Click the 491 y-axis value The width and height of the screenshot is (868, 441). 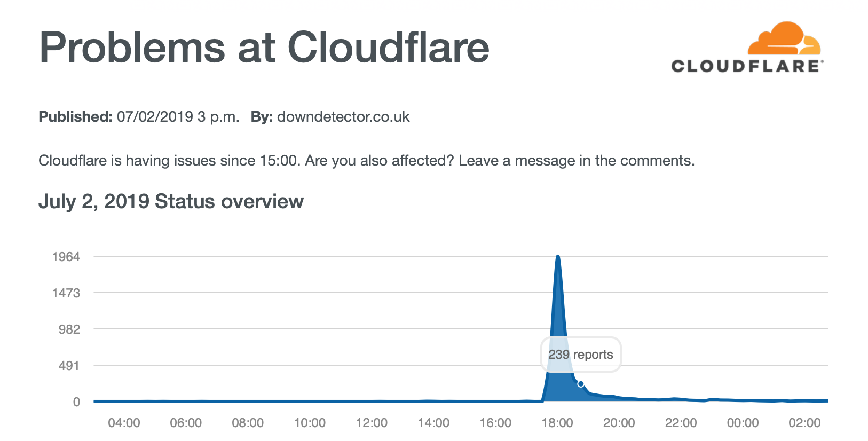[x=69, y=366]
